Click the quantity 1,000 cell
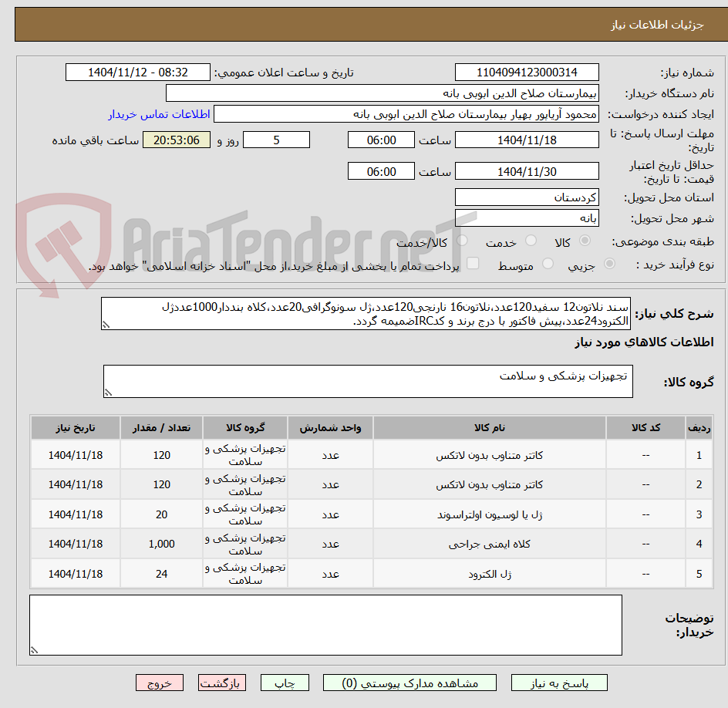This screenshot has width=728, height=708. (x=162, y=544)
